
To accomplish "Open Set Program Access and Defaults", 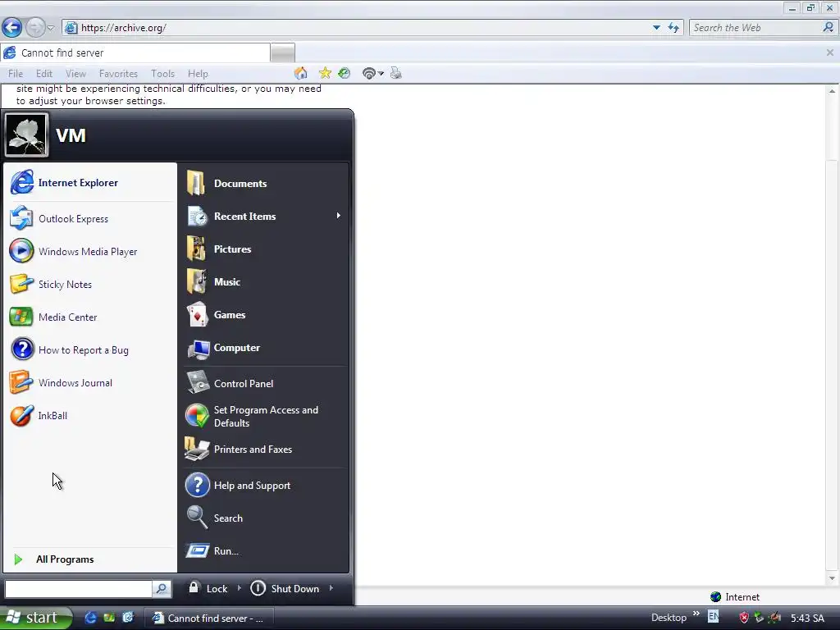I will [265, 416].
